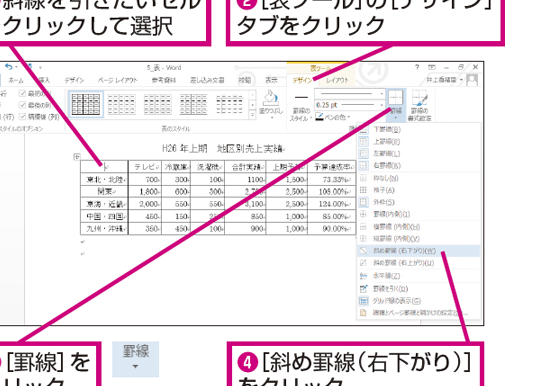Open the 井上香緒里 account name dropdown

click(445, 80)
